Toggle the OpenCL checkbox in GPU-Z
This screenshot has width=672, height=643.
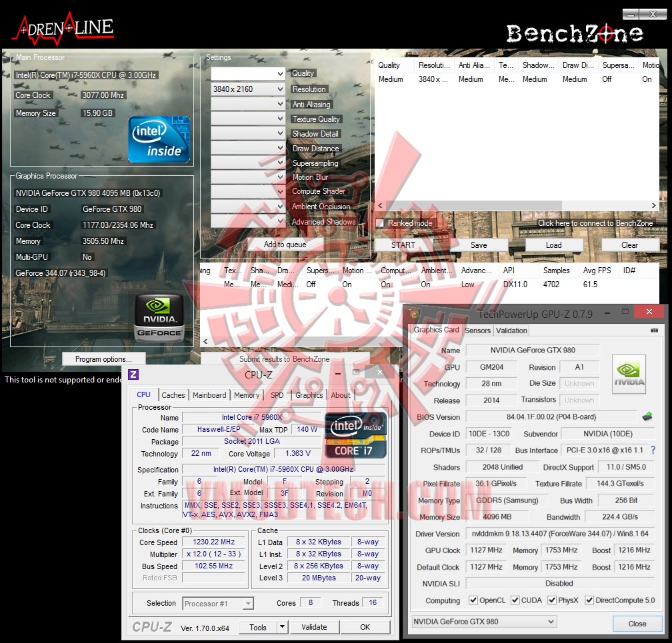point(473,600)
